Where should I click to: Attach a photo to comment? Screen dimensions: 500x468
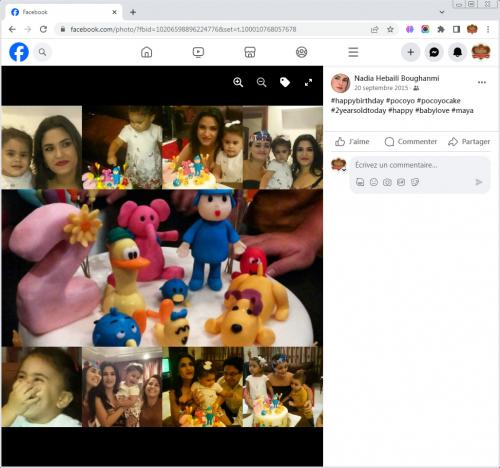[x=387, y=182]
